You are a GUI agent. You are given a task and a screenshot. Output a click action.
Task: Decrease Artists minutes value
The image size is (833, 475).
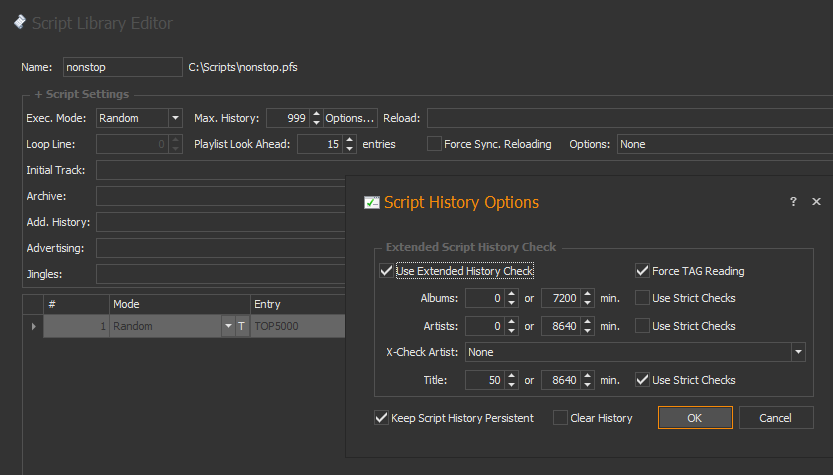click(587, 330)
